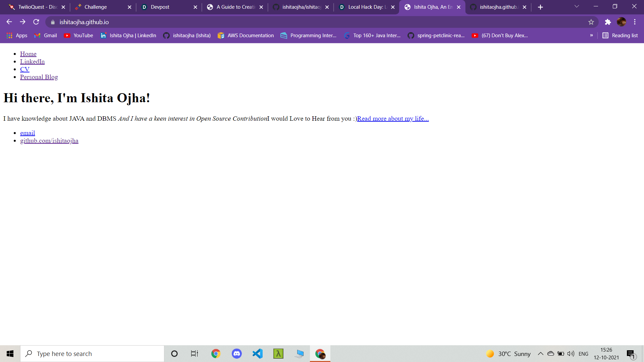Open the Reading list panel
This screenshot has height=362, width=644.
click(x=620, y=36)
